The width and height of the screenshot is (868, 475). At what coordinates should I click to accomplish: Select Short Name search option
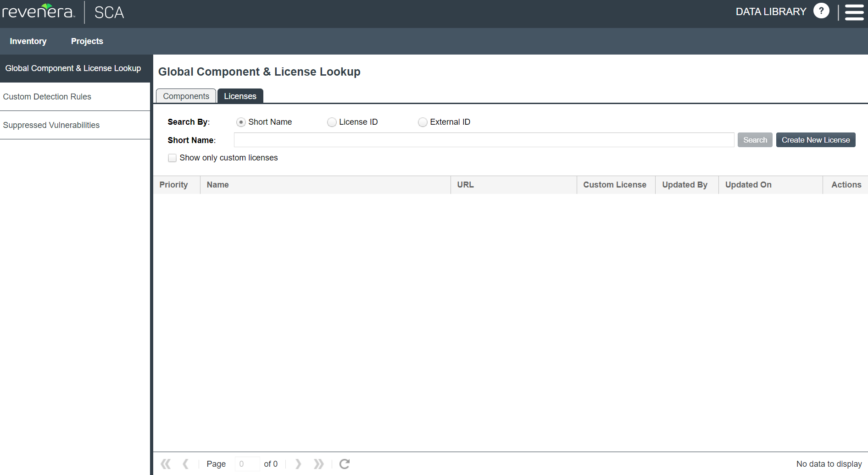point(241,122)
